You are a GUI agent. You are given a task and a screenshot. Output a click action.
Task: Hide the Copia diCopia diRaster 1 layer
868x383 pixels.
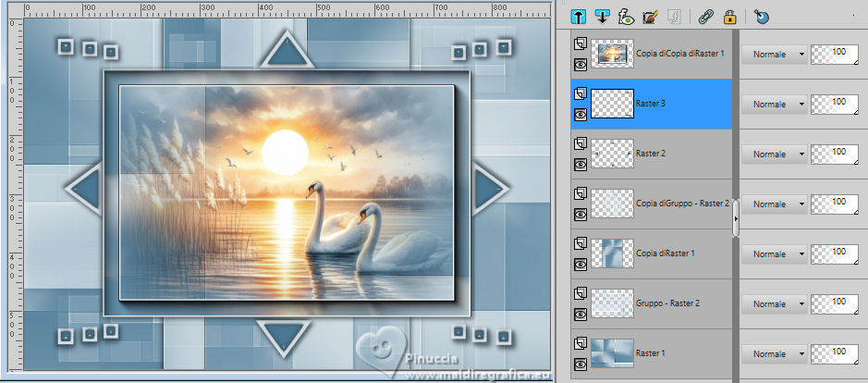point(581,65)
